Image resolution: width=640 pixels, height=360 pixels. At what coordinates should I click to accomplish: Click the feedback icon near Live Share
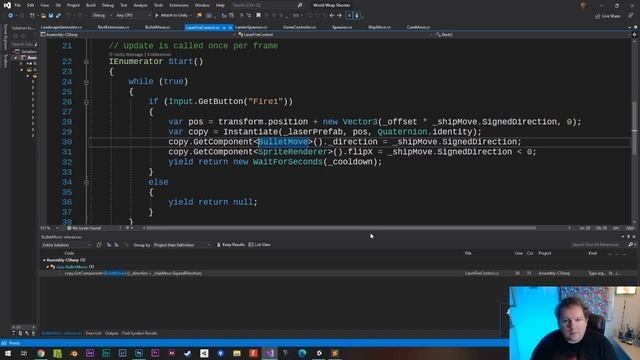click(631, 16)
